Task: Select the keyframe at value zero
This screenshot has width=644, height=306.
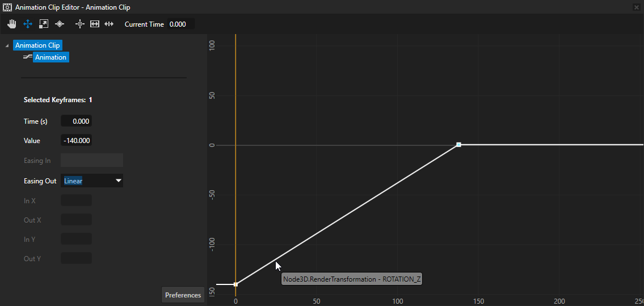Action: (x=458, y=145)
